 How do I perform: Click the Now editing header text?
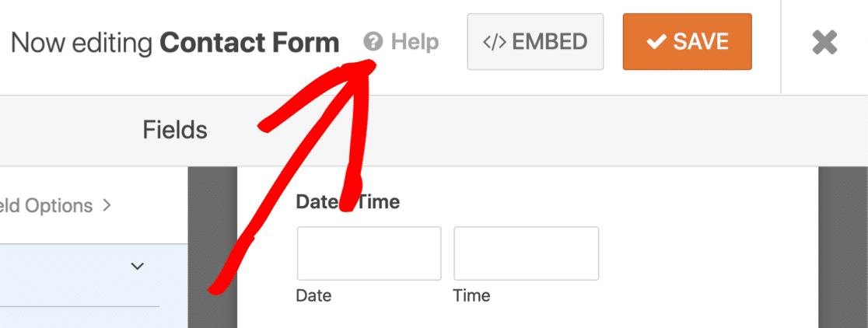(x=83, y=42)
